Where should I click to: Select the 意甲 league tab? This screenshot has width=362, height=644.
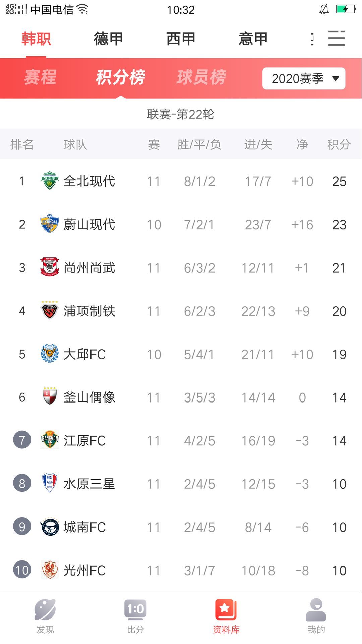(x=253, y=39)
